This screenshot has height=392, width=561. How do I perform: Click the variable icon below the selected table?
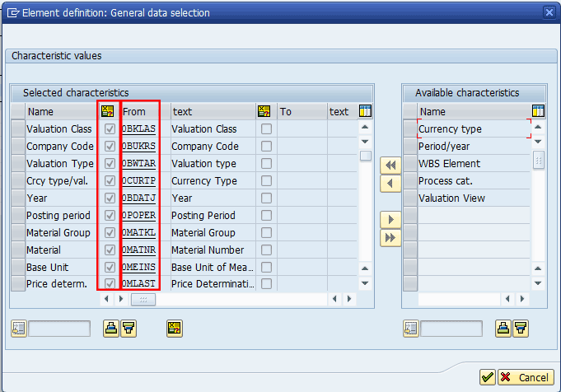click(174, 329)
